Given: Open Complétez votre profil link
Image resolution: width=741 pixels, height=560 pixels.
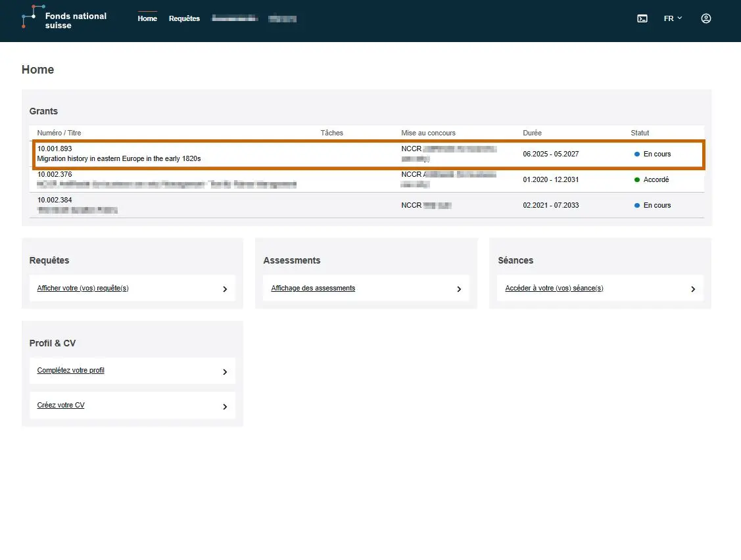Looking at the screenshot, I should tap(71, 370).
